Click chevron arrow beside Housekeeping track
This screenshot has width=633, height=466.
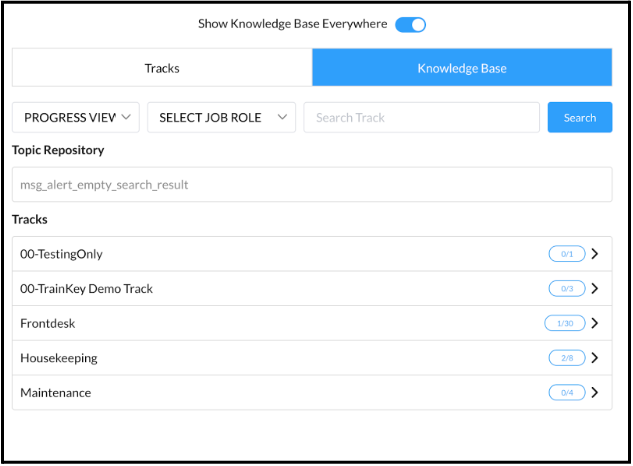pos(595,358)
